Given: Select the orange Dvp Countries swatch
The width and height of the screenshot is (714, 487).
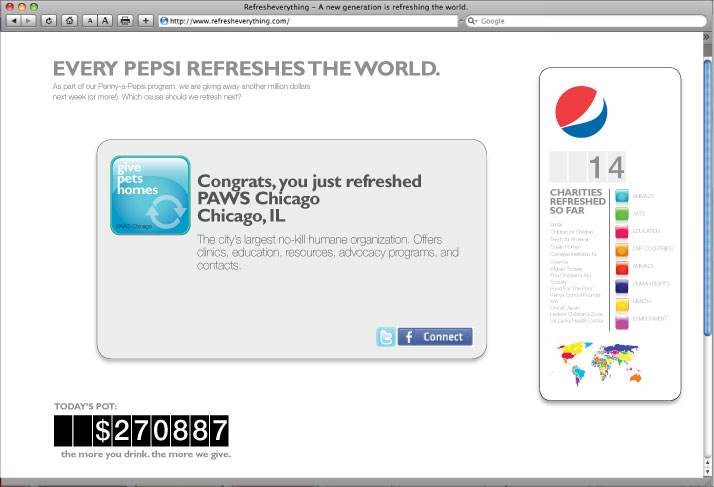Looking at the screenshot, I should coord(622,249).
